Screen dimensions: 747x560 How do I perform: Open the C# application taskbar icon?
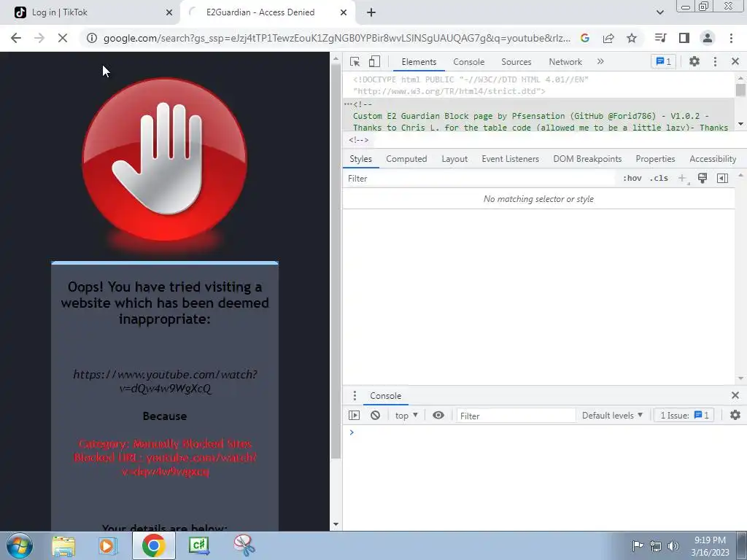[198, 546]
